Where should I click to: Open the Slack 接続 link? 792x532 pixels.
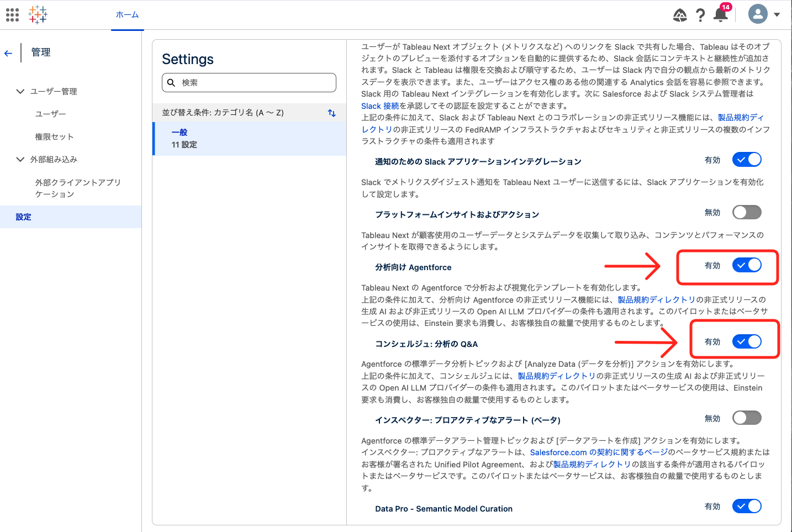click(380, 106)
